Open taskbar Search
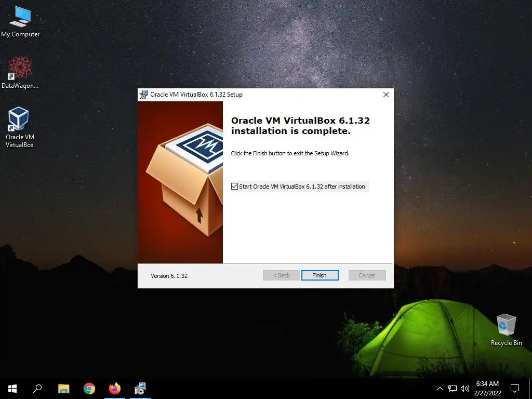This screenshot has width=532, height=399. pyautogui.click(x=37, y=389)
